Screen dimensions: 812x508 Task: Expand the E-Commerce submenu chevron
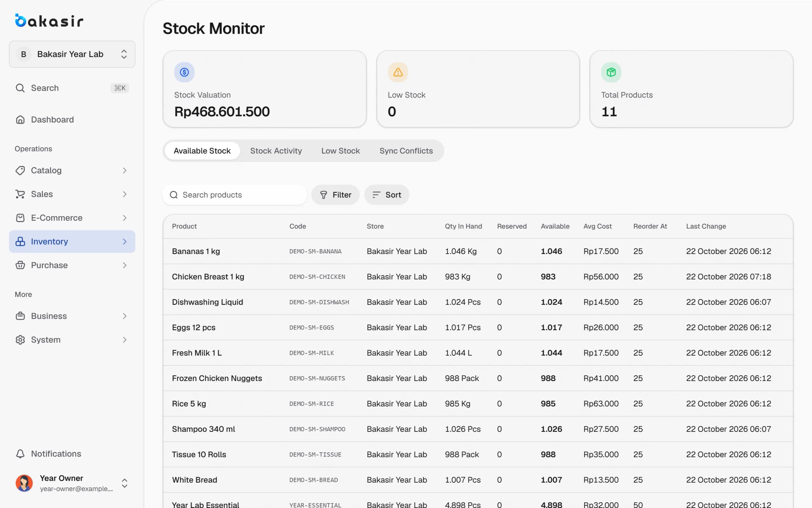click(x=124, y=218)
